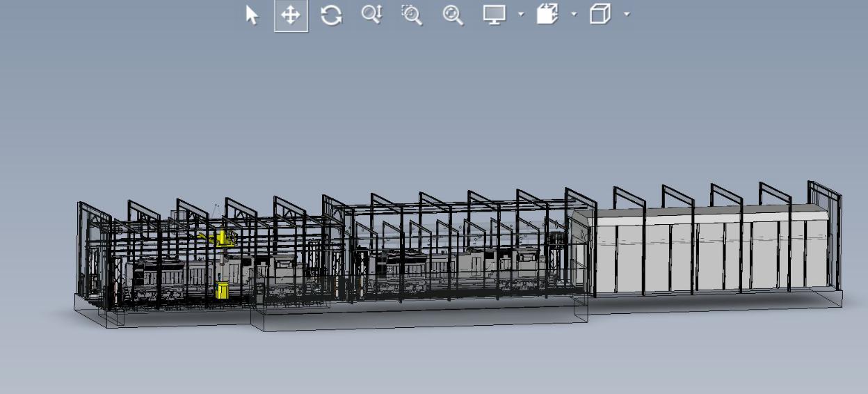Pick the Zoom to Area tool
This screenshot has height=394, width=868.
412,15
